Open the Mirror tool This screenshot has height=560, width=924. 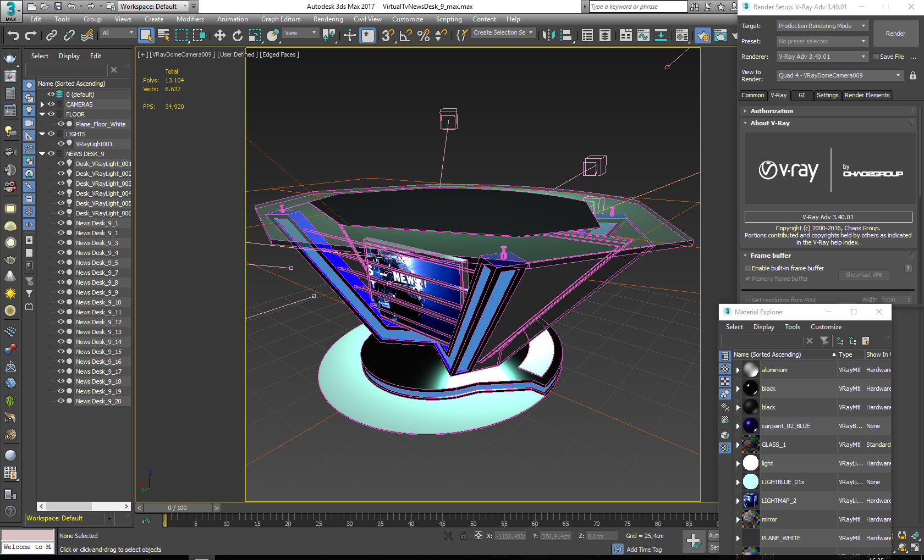pos(548,36)
